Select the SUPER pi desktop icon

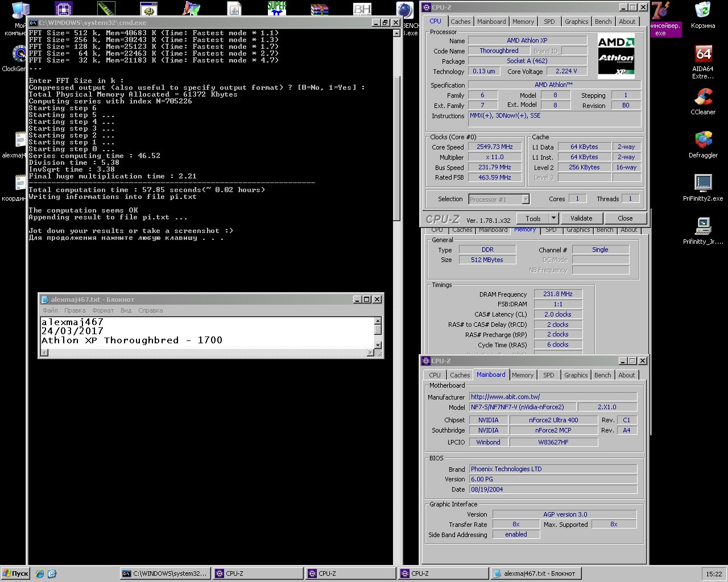277,9
